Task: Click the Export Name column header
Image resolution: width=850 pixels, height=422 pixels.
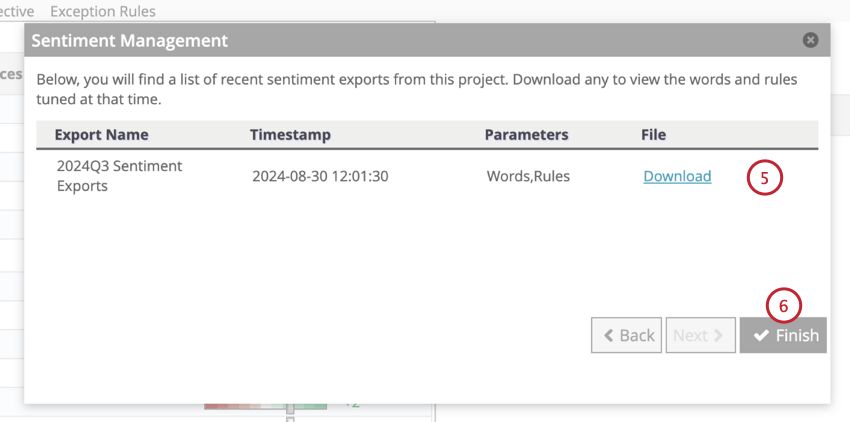Action: 101,135
